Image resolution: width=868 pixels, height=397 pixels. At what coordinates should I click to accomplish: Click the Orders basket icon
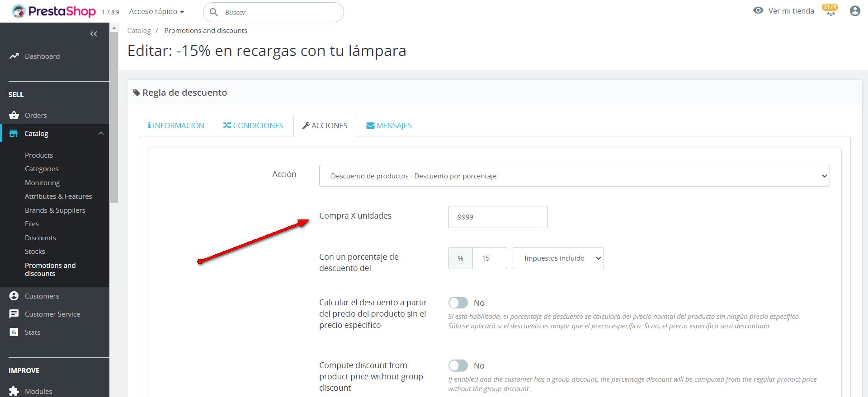pyautogui.click(x=14, y=115)
